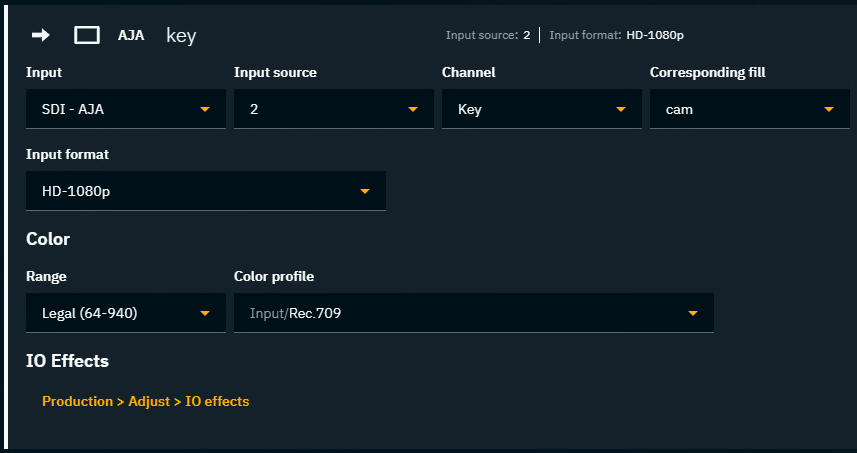Click the rectangle screen icon
The image size is (857, 453).
(87, 35)
